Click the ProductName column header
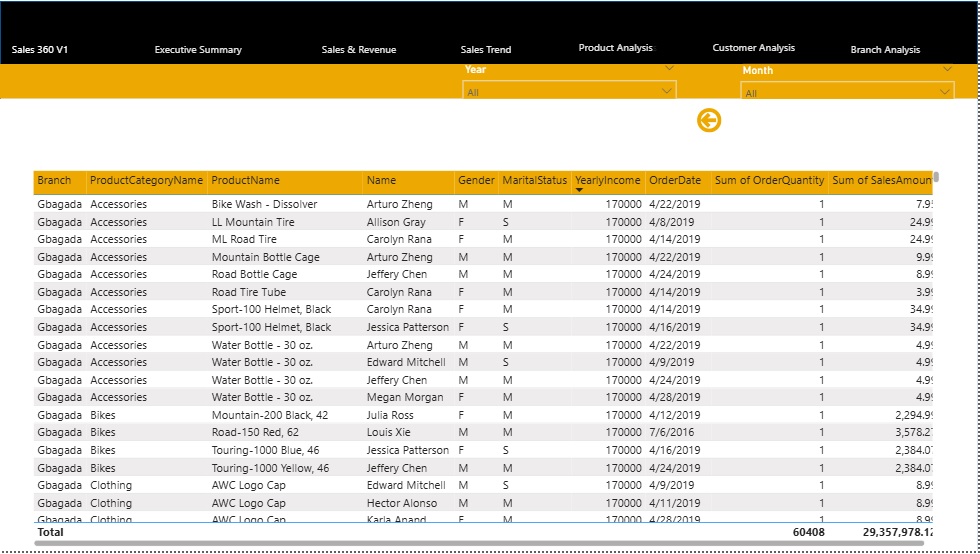 tap(245, 181)
